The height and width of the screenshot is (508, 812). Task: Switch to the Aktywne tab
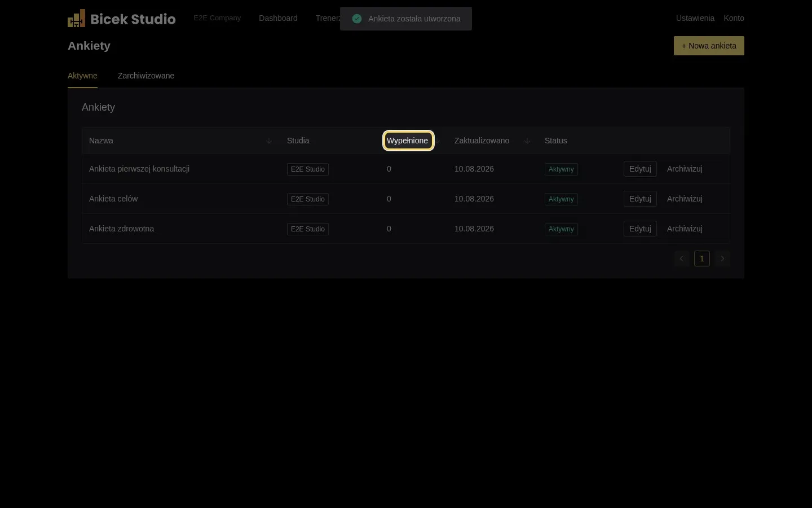(82, 76)
